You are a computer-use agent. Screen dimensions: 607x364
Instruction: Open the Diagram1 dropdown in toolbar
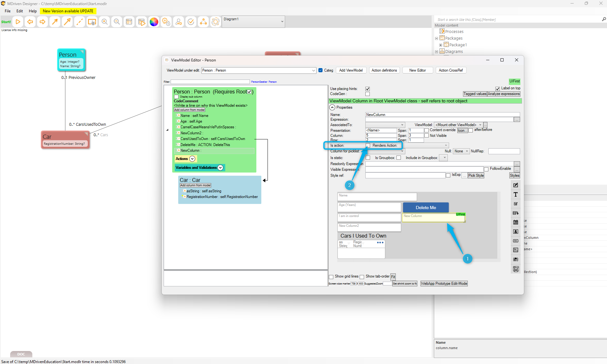pos(282,22)
